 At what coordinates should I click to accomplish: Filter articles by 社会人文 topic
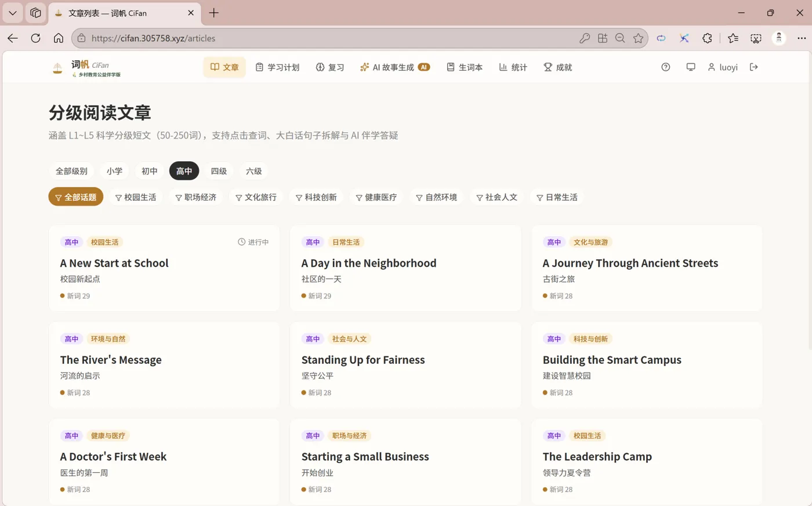pos(498,197)
